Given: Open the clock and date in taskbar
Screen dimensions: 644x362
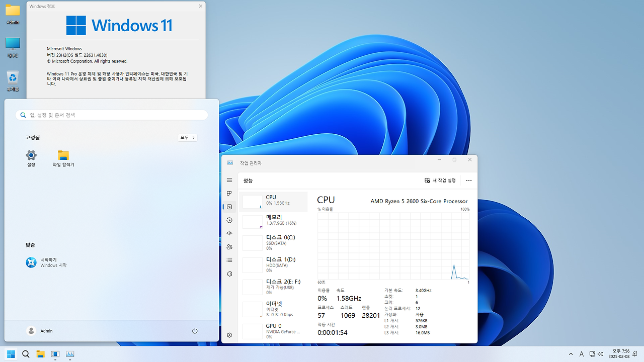Looking at the screenshot, I should click(x=619, y=354).
